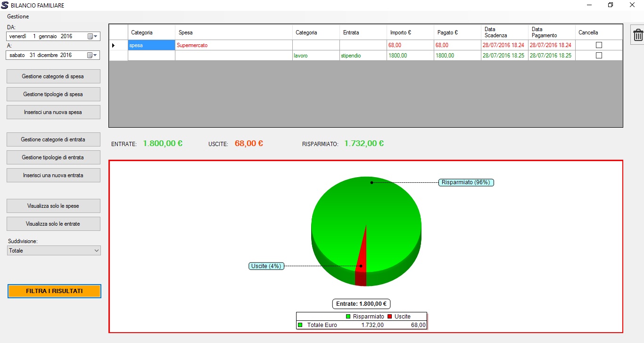Click the Uscite (4%) chart label
This screenshot has height=343, width=644.
click(x=266, y=266)
